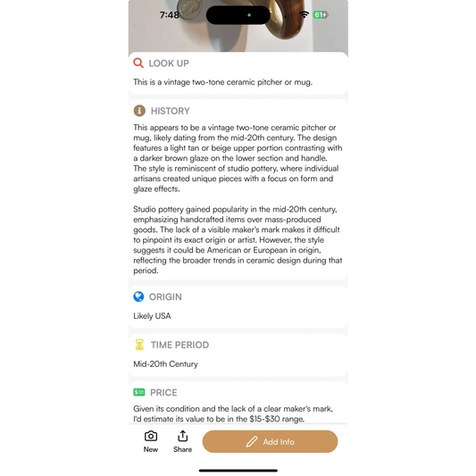Select the LOOK UP section heading
476x476 pixels.
point(169,63)
